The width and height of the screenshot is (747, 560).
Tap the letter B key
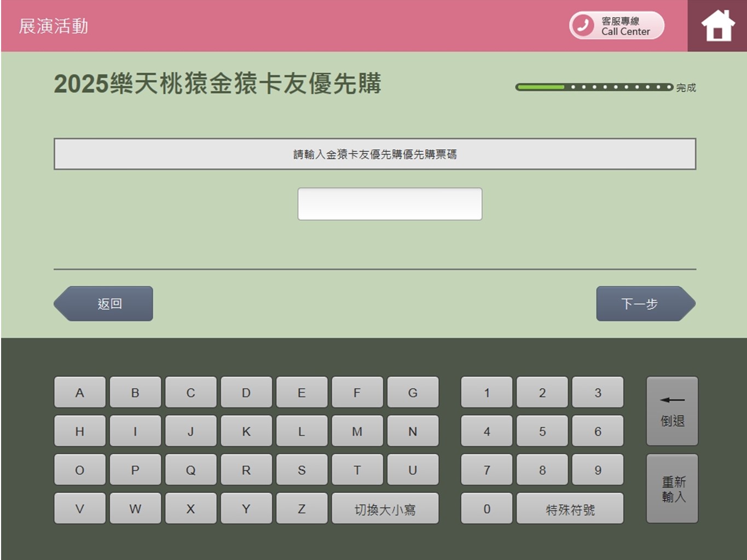point(135,392)
